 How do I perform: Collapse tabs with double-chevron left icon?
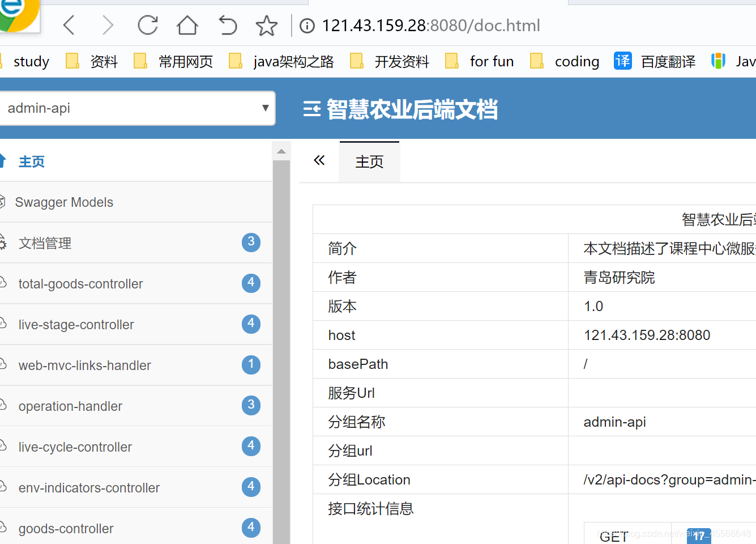click(x=319, y=160)
